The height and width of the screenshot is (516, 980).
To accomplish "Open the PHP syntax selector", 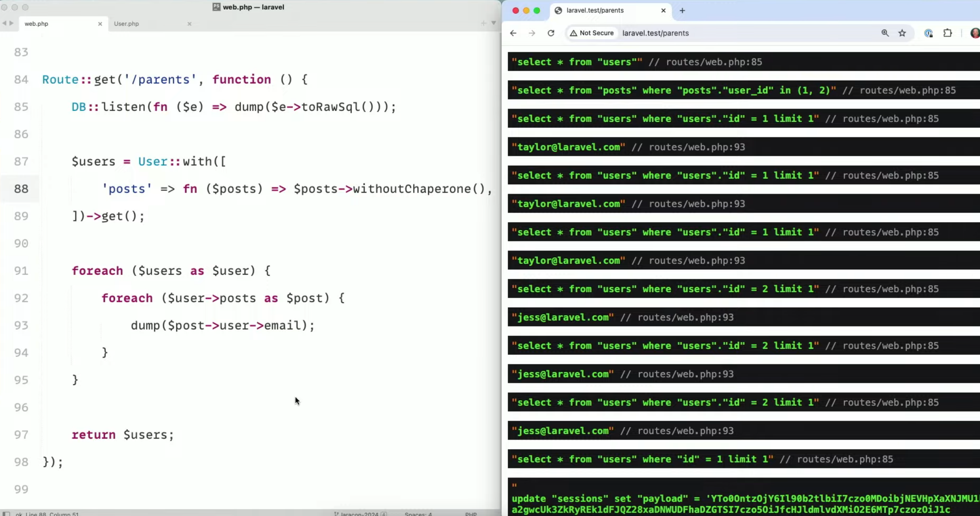I will pyautogui.click(x=471, y=514).
